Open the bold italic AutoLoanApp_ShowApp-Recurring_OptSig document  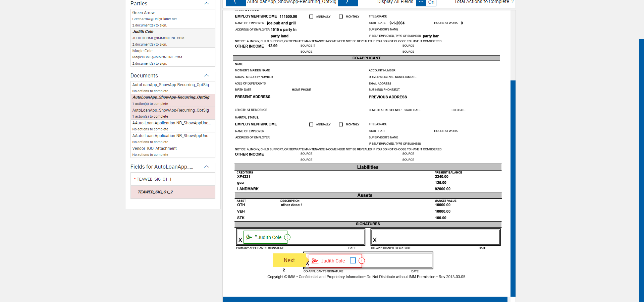click(x=173, y=101)
